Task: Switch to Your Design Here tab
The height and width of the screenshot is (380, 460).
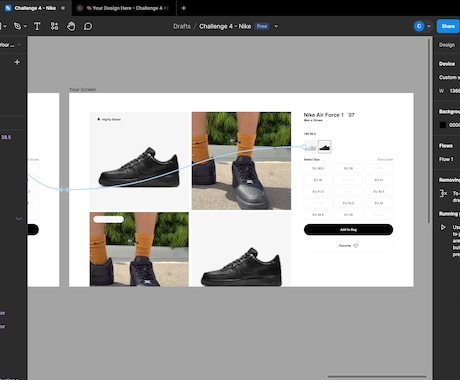Action: coord(124,8)
